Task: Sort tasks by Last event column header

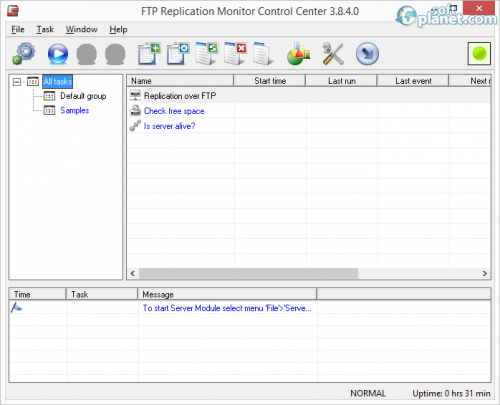Action: click(x=413, y=81)
